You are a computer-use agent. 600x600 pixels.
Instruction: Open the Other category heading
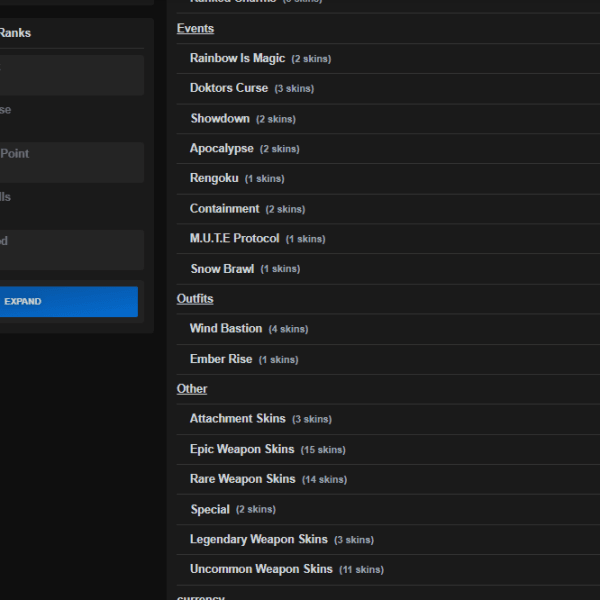tap(192, 389)
